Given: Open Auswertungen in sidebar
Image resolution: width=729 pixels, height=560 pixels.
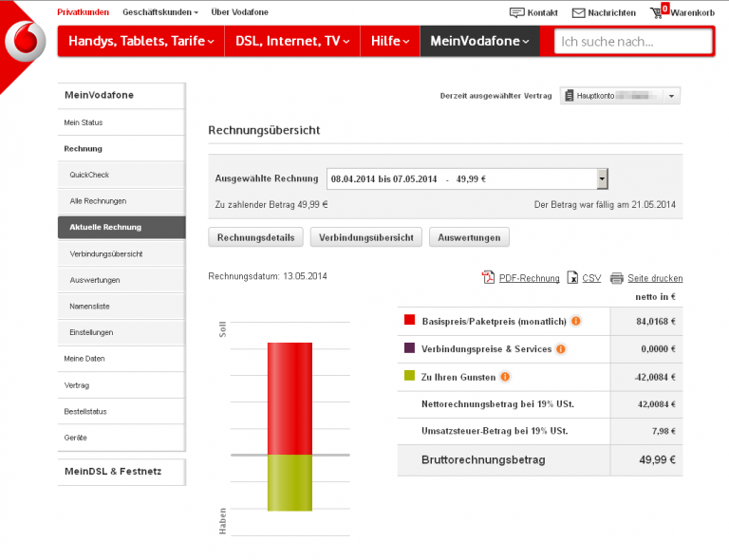Looking at the screenshot, I should (121, 280).
